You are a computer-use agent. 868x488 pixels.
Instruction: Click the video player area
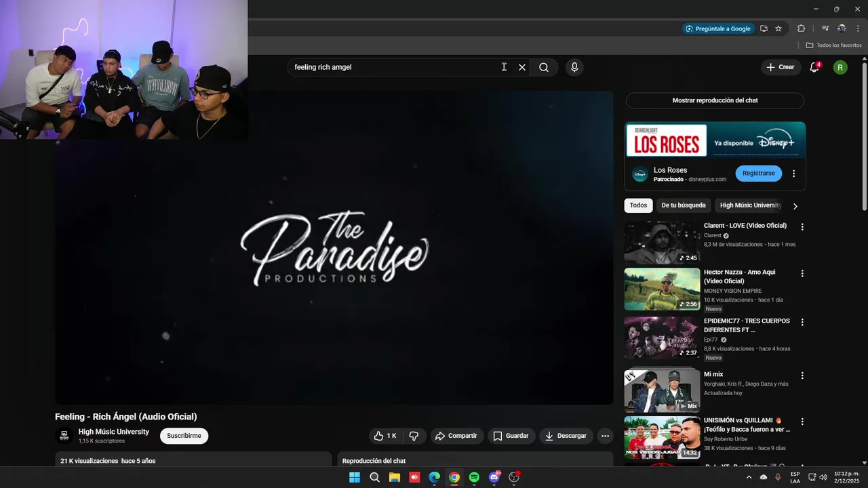pyautogui.click(x=334, y=247)
